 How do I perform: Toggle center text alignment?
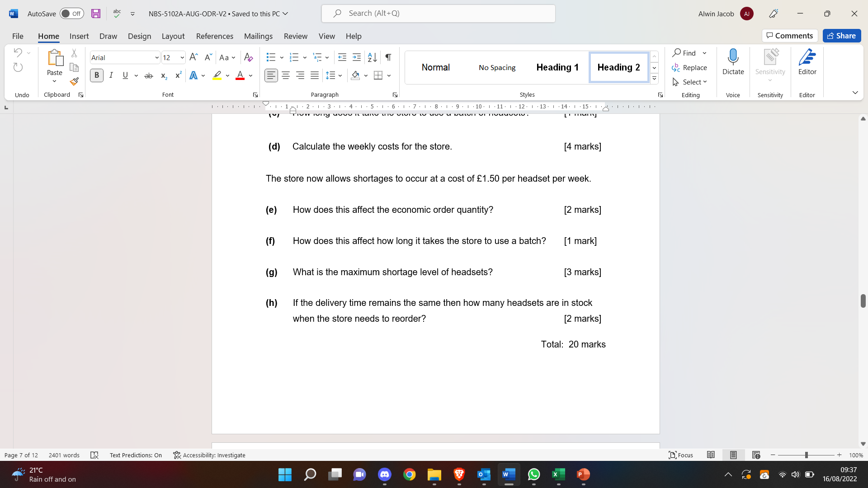coord(285,75)
